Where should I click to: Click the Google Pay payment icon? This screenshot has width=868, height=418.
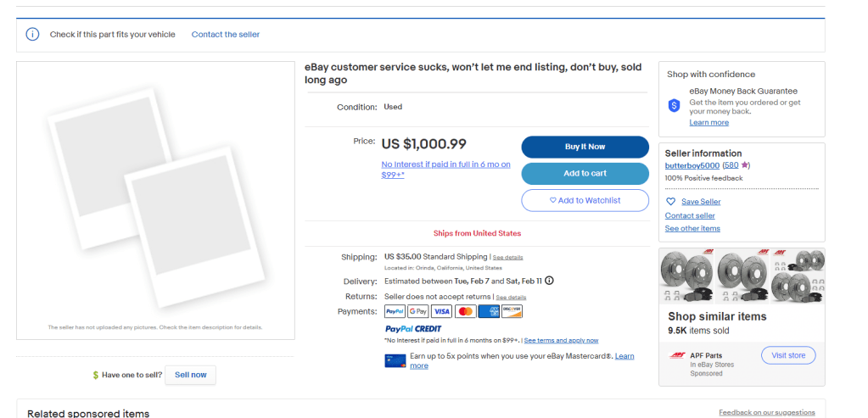tap(417, 311)
